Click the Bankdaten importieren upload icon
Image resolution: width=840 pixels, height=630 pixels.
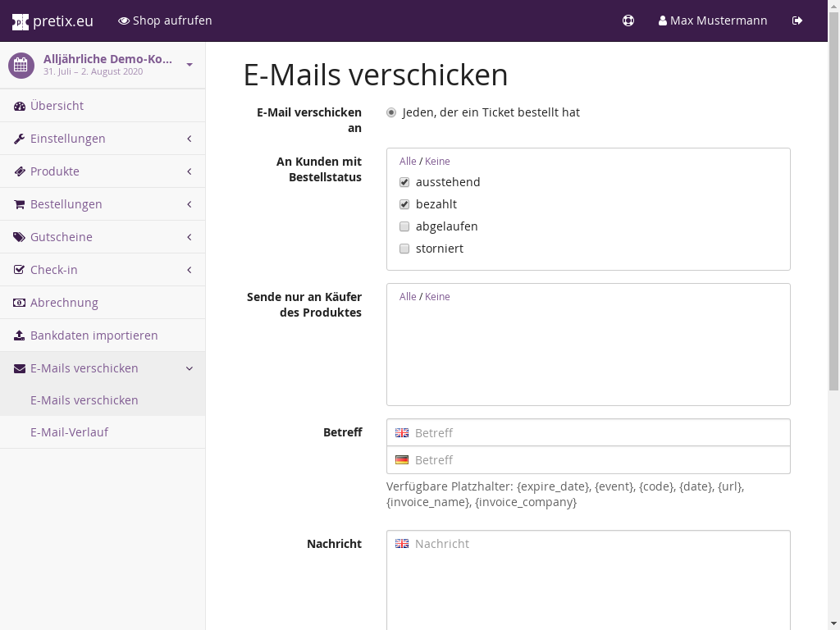point(20,336)
